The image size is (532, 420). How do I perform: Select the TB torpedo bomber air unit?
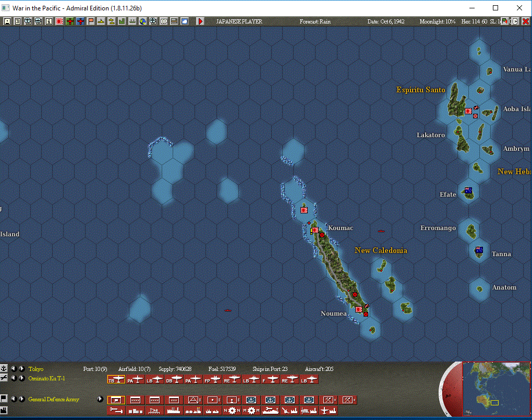[116, 380]
